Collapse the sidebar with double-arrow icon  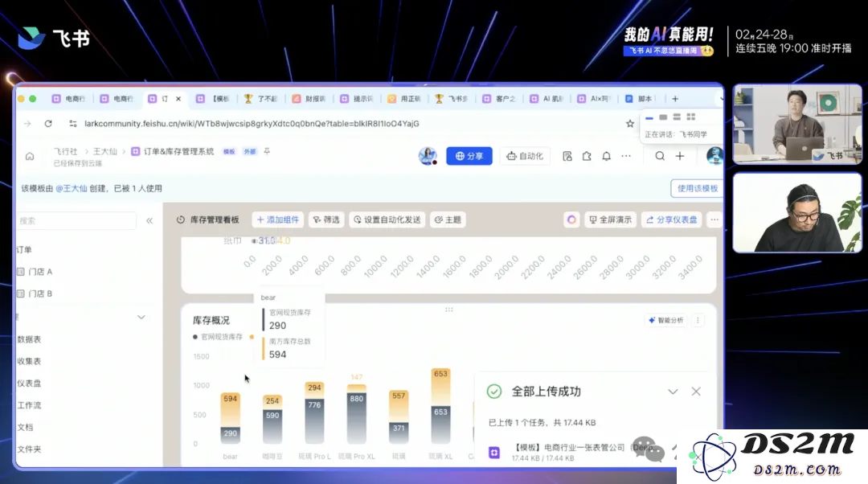tap(149, 220)
